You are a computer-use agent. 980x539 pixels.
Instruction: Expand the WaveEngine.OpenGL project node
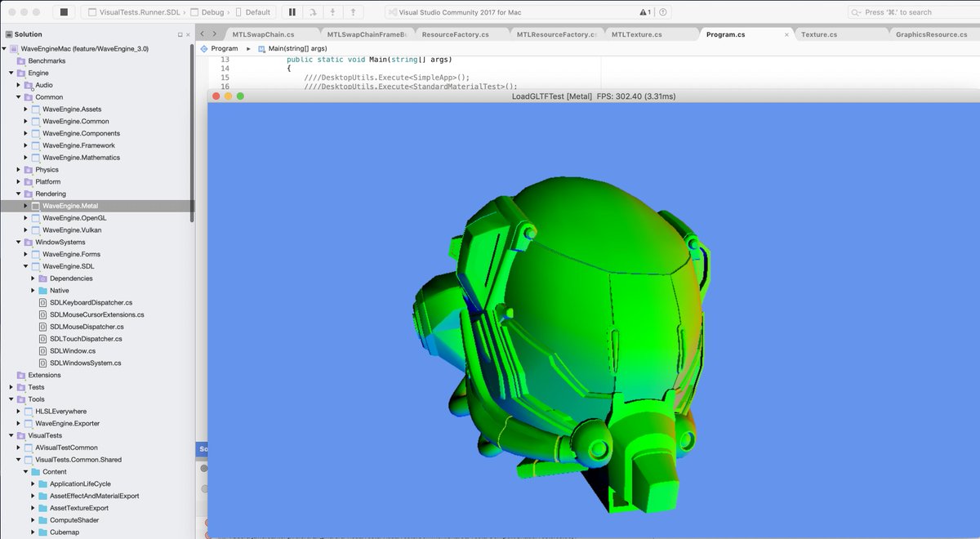click(24, 217)
